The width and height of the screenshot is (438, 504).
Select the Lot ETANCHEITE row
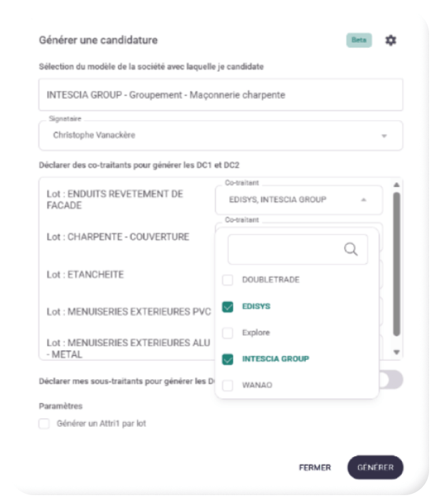point(127,275)
